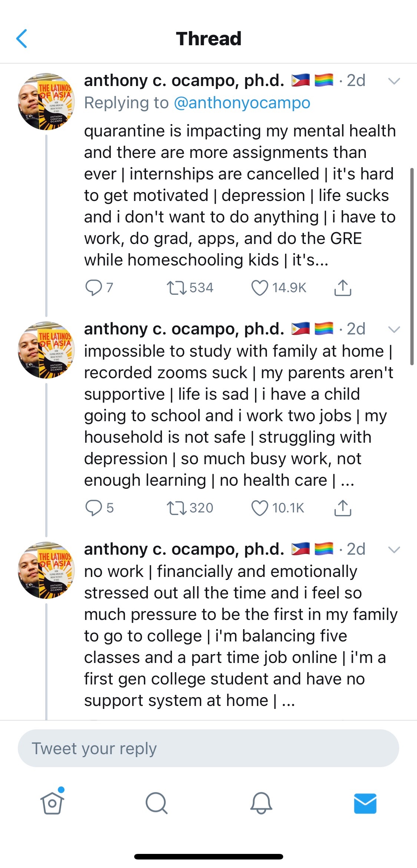Share the tweet about studying at home

342,508
